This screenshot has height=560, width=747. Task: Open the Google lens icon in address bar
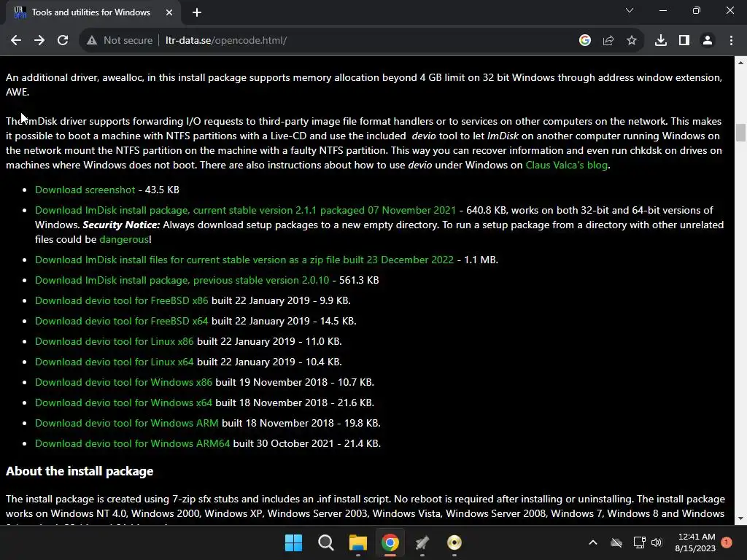pos(585,41)
